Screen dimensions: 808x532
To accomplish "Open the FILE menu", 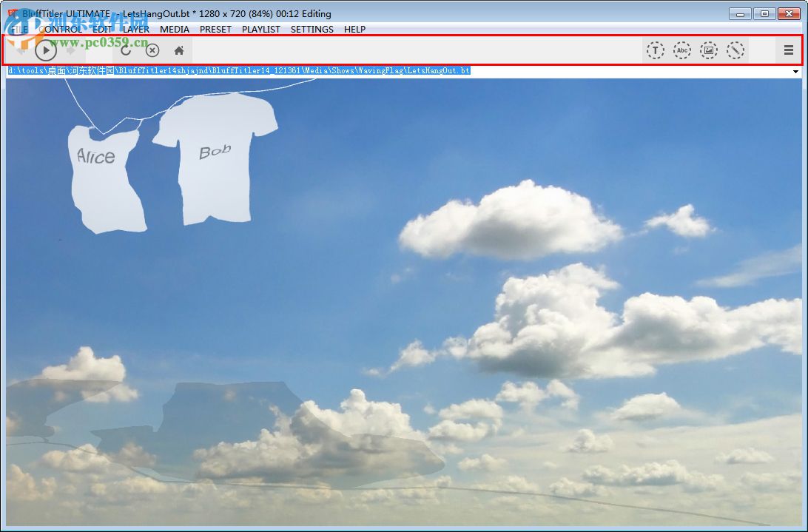I will tap(19, 30).
